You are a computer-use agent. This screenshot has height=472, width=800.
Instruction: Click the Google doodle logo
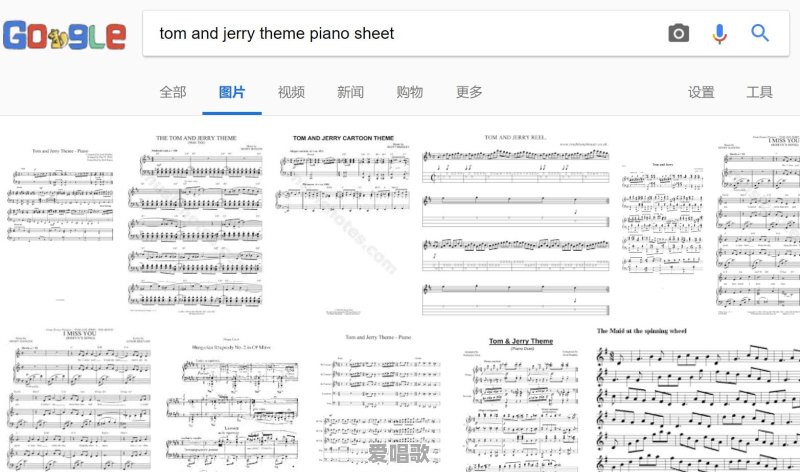point(64,35)
